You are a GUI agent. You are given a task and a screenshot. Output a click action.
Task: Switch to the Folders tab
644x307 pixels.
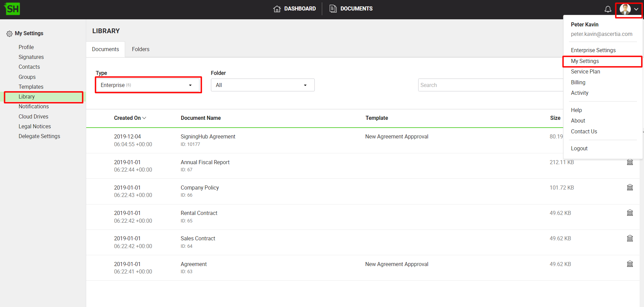pos(141,49)
